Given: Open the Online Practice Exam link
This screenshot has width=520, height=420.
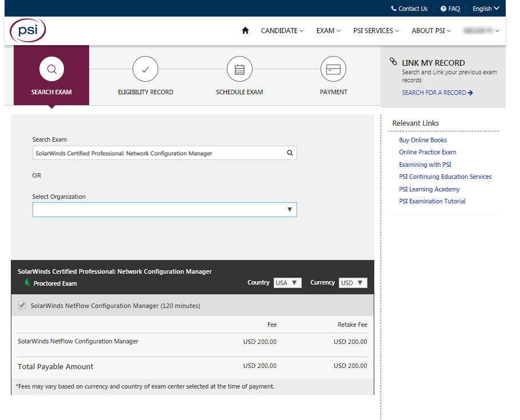Looking at the screenshot, I should click(427, 152).
